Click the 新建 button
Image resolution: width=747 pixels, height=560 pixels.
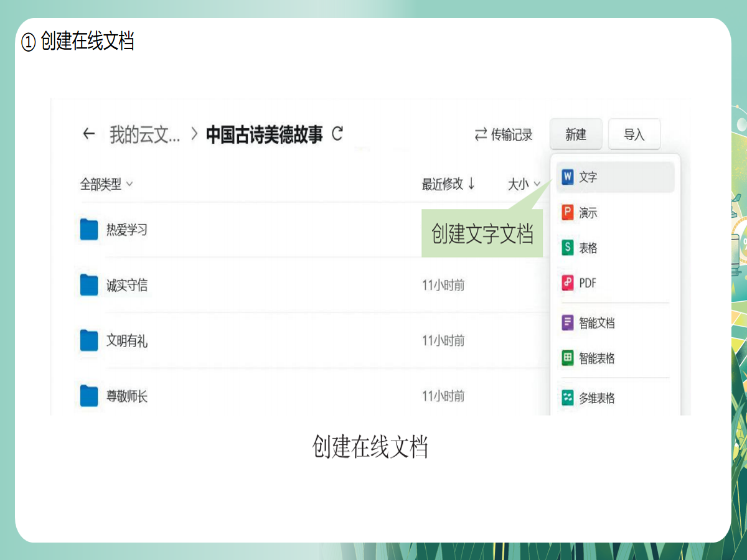pos(576,134)
